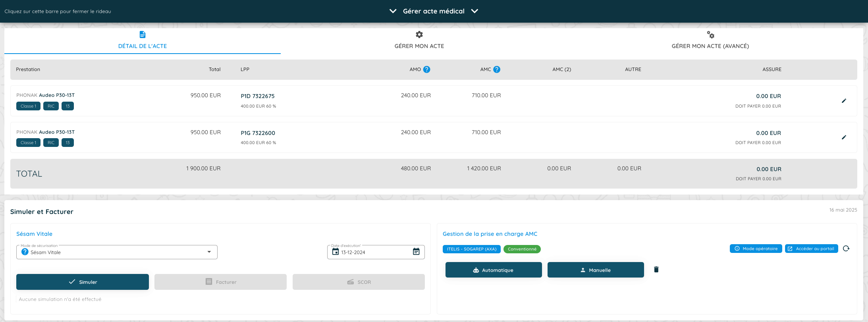This screenshot has height=322, width=868.
Task: Click the right chevron beside Gérer acte médical
Action: tap(475, 11)
